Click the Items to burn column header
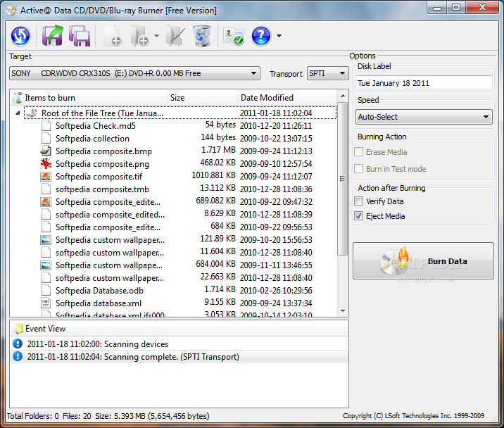Screen dimensions: 504x428 pyautogui.click(x=89, y=98)
